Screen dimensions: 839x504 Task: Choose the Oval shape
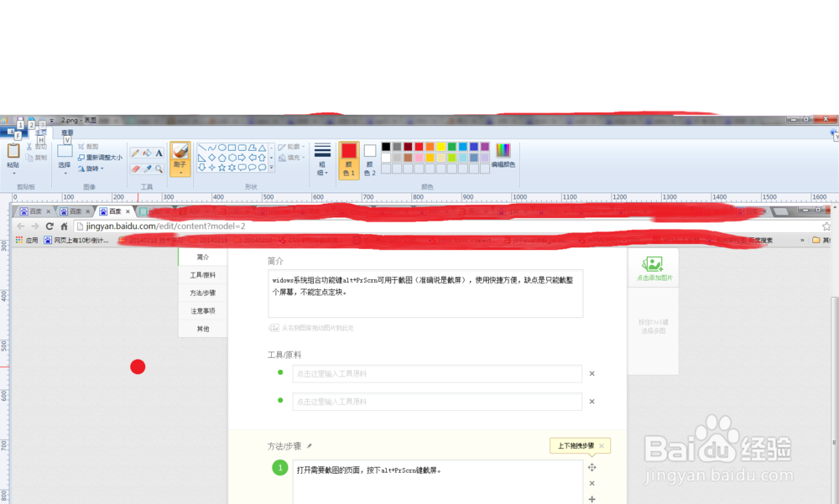point(222,148)
